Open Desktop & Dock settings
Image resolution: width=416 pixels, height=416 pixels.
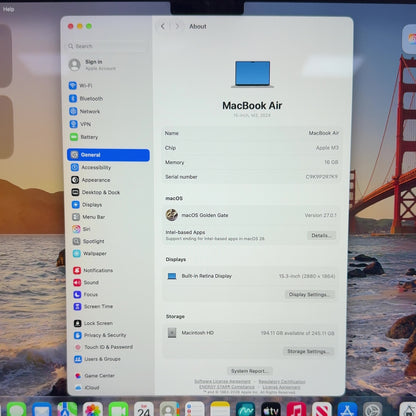(95, 192)
